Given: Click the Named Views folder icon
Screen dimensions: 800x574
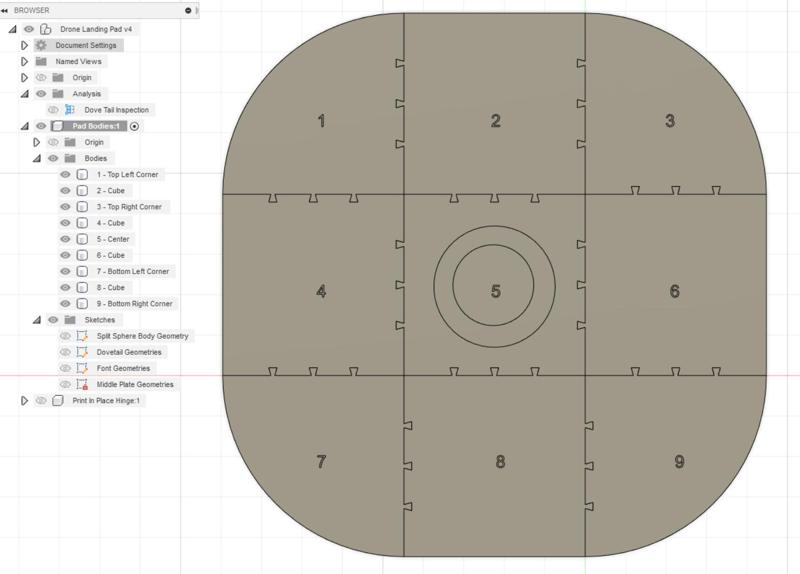Looking at the screenshot, I should click(41, 62).
